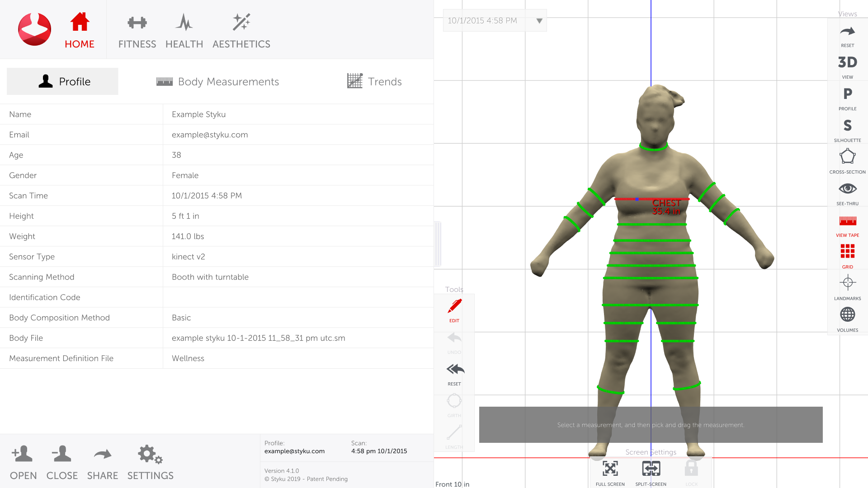868x488 pixels.
Task: Toggle View Tape measurement lines
Action: 847,221
